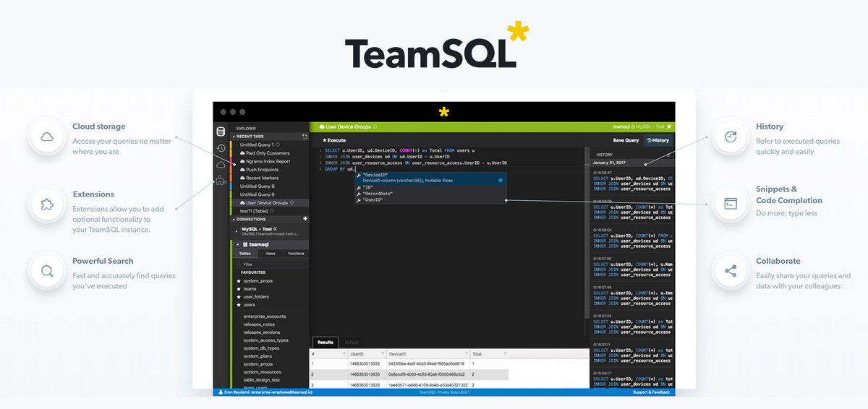The image size is (868, 409).
Task: Click the Collaborate share icon
Action: [x=731, y=272]
